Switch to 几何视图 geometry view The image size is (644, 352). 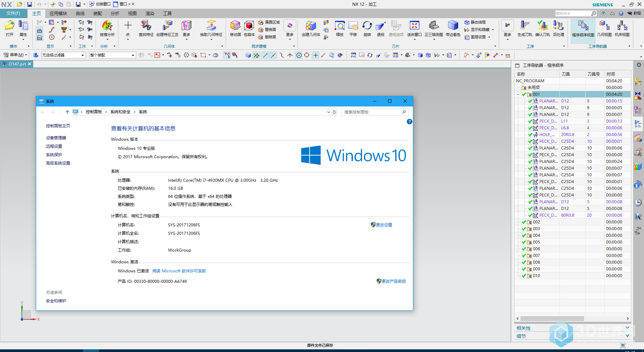pos(604,28)
